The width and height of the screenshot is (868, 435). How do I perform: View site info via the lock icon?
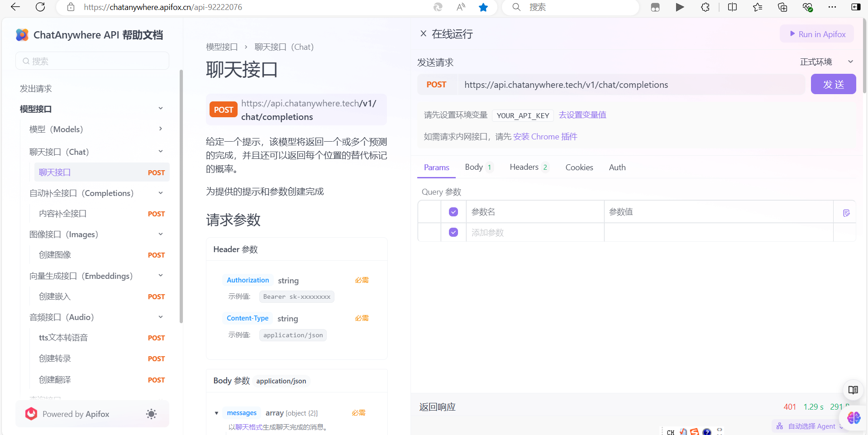tap(71, 7)
